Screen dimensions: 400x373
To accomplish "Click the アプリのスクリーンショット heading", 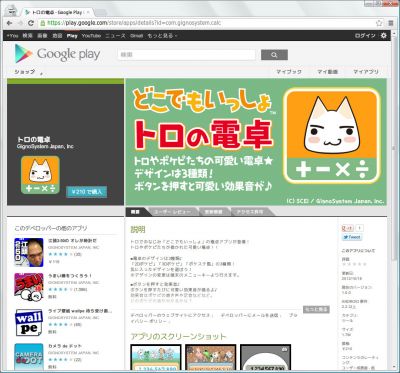I will point(178,336).
